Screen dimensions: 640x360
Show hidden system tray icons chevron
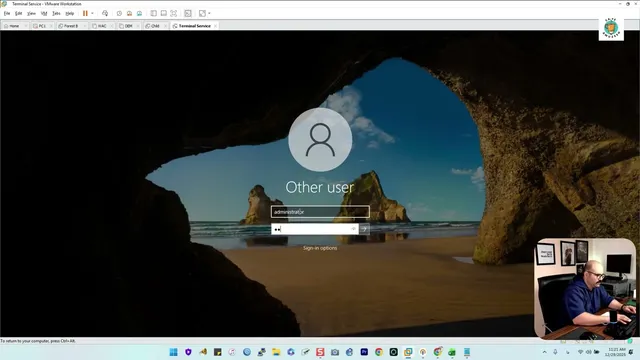click(x=544, y=352)
